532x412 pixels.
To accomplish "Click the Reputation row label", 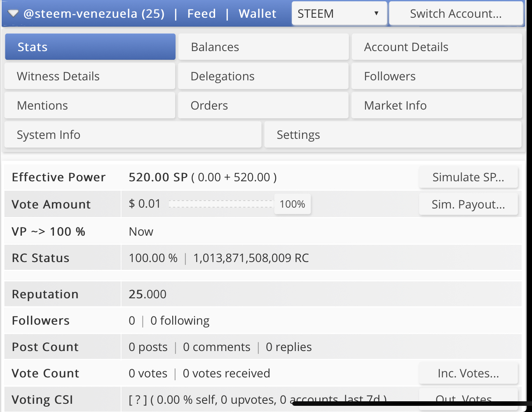I will tap(45, 294).
